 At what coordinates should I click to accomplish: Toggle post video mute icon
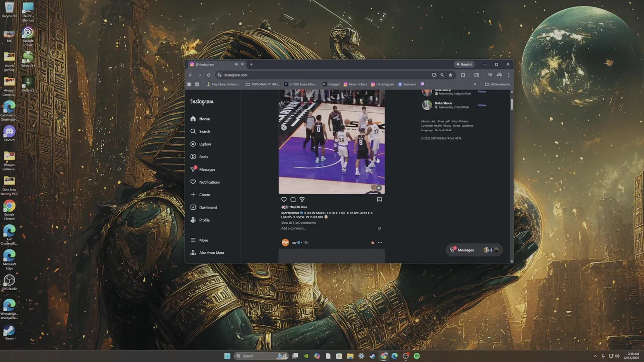point(379,188)
